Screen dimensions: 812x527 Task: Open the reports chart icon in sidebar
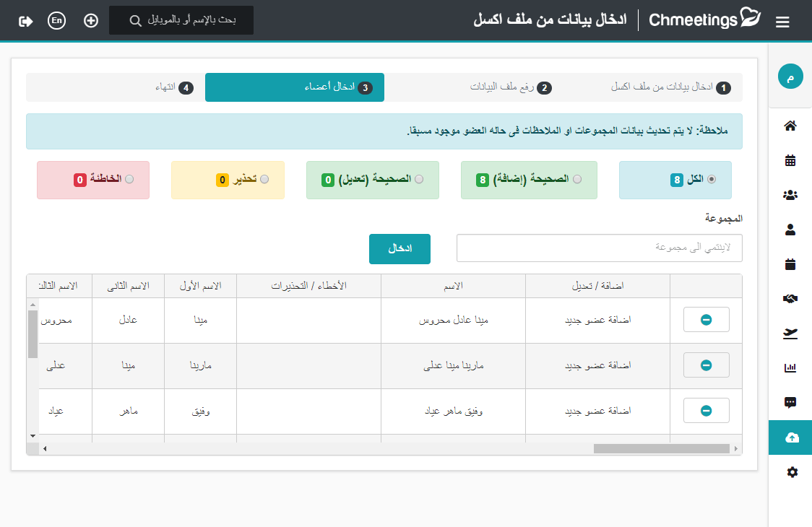[x=790, y=368]
